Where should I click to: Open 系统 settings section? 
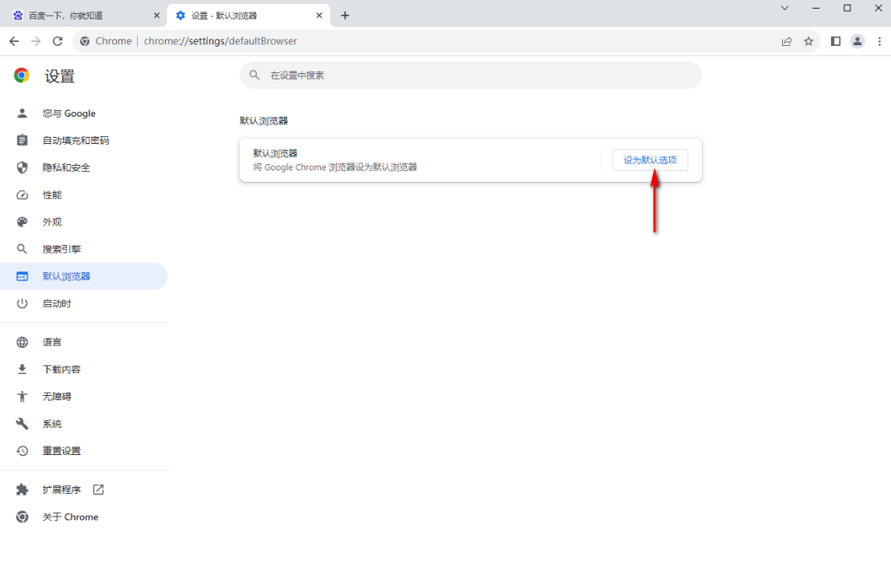83,424
